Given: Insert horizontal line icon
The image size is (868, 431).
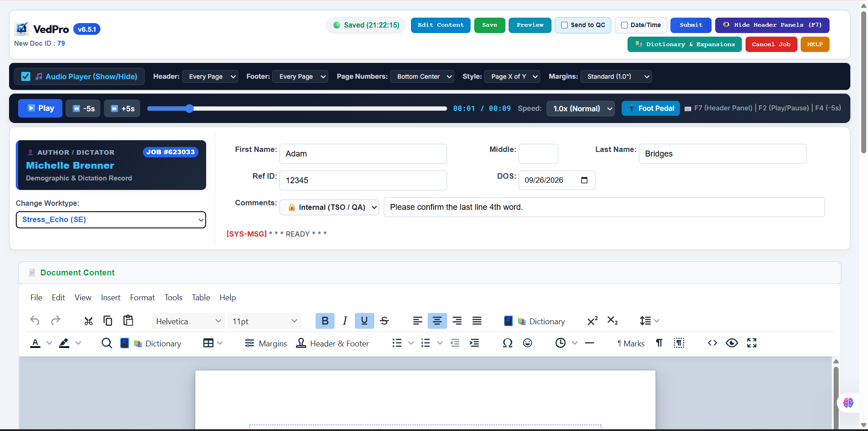Looking at the screenshot, I should click(590, 343).
